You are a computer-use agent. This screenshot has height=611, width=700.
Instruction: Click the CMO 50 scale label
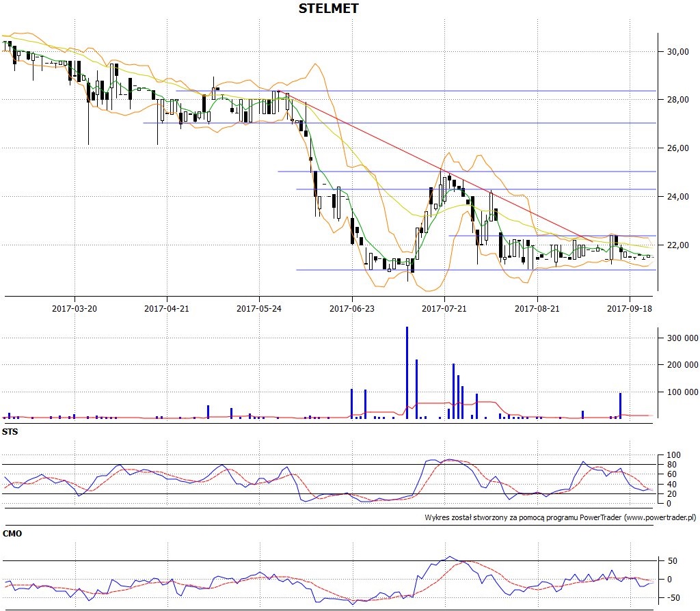coord(673,561)
